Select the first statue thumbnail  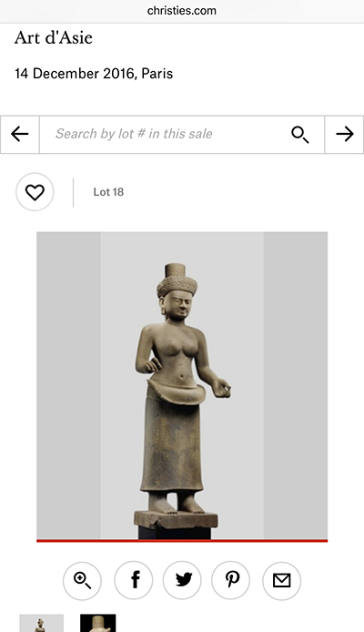click(42, 623)
